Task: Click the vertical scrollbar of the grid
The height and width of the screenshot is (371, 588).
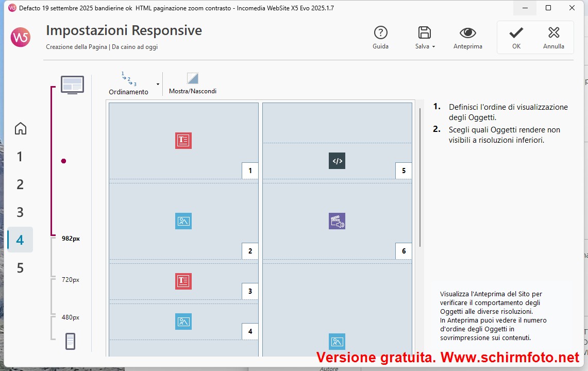Action: (420, 175)
